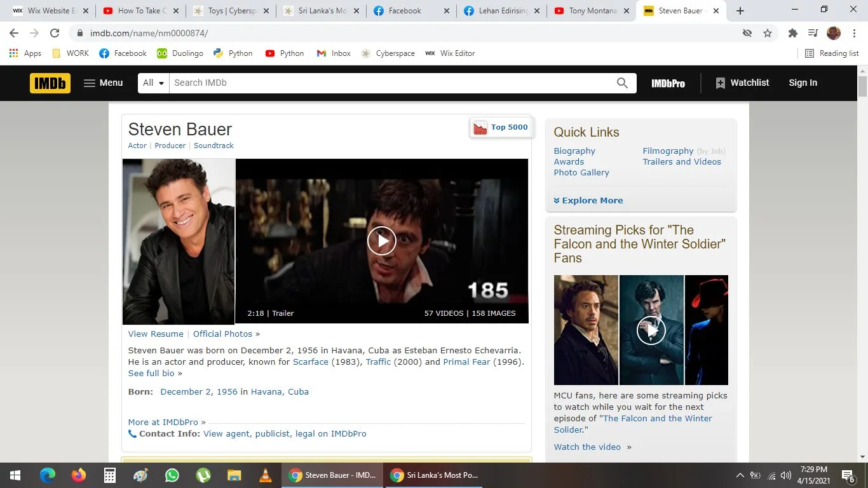Open the Soundtrack credits link
Screen dimensions: 868x488
214,146
